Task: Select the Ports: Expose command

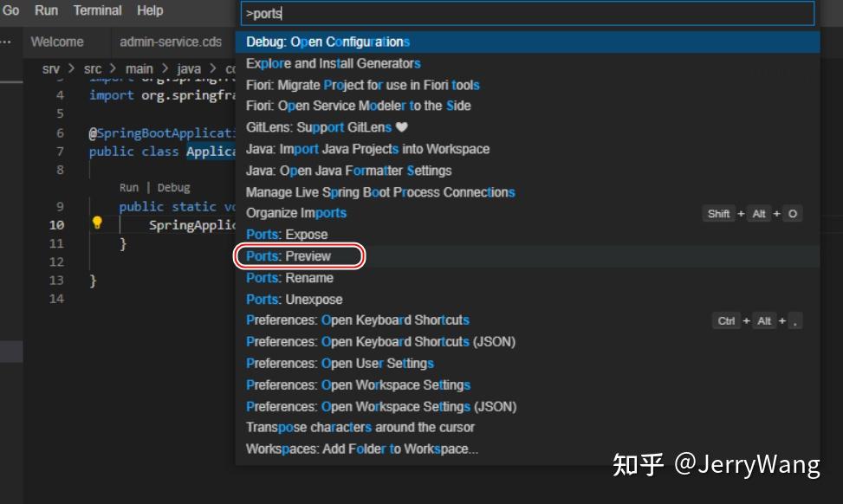Action: click(528, 235)
